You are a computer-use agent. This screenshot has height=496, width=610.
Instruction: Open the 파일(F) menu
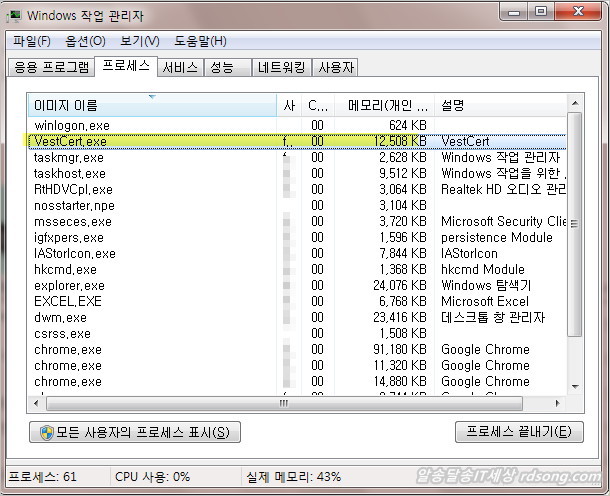(31, 41)
